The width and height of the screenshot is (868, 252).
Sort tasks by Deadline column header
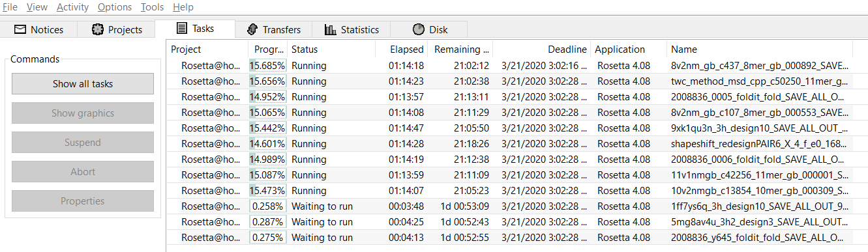coord(542,49)
